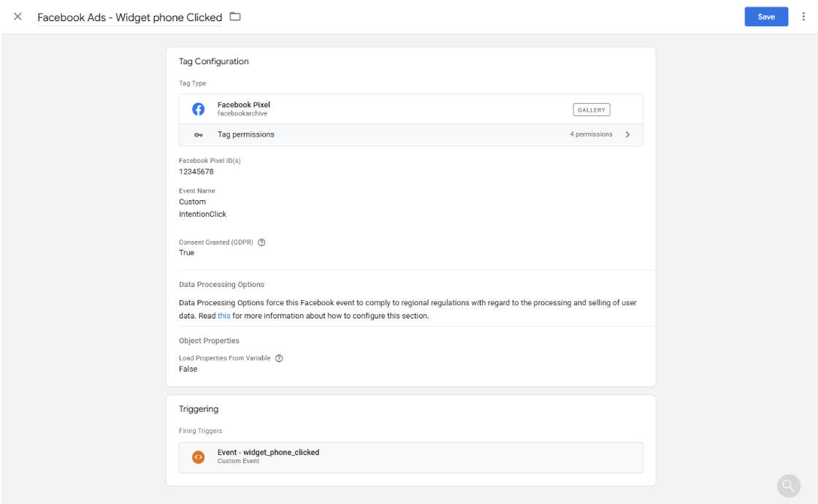The width and height of the screenshot is (818, 504).
Task: Click the key icon beside Tag permissions
Action: [x=198, y=134]
